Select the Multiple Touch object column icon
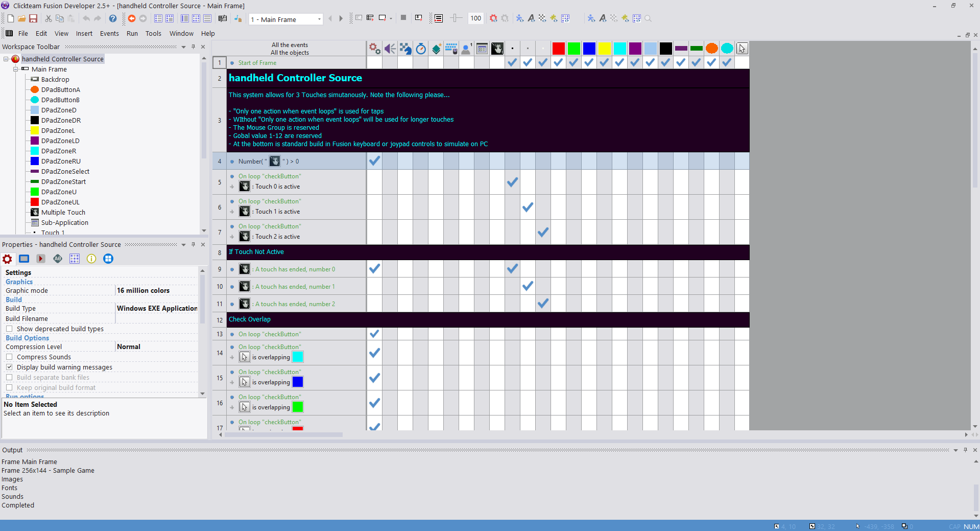Image resolution: width=980 pixels, height=531 pixels. click(497, 49)
